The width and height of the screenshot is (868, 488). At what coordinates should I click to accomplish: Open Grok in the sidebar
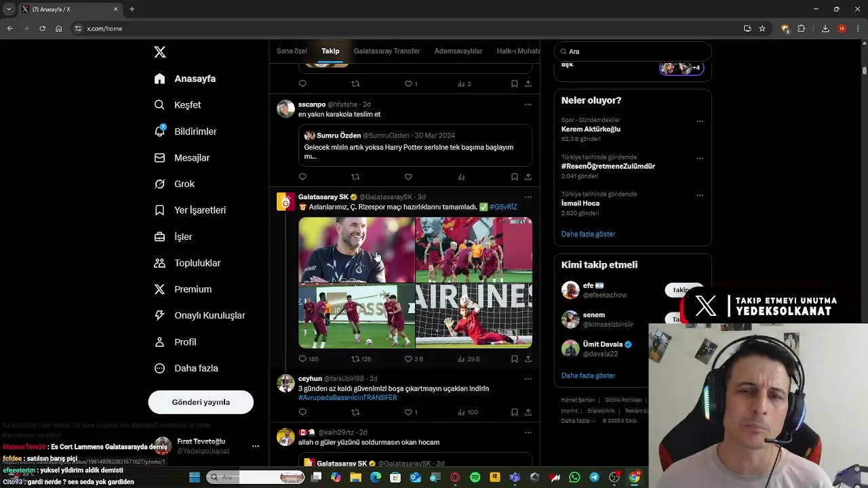coord(174,184)
